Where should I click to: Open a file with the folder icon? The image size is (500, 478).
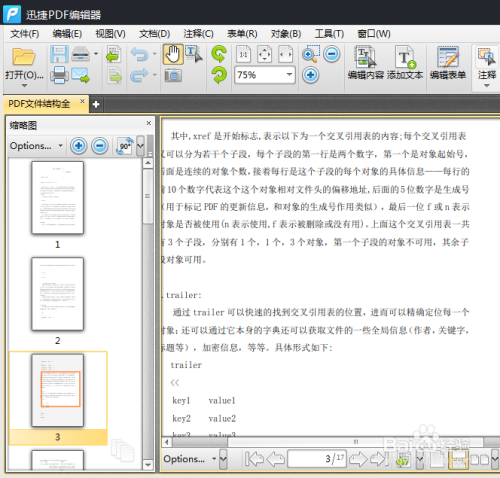click(x=24, y=57)
